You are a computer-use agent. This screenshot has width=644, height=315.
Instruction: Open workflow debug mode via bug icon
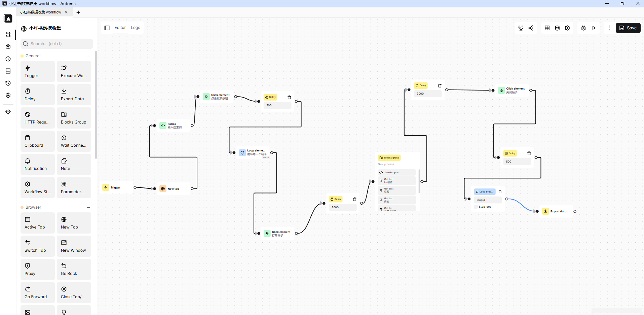coord(583,28)
